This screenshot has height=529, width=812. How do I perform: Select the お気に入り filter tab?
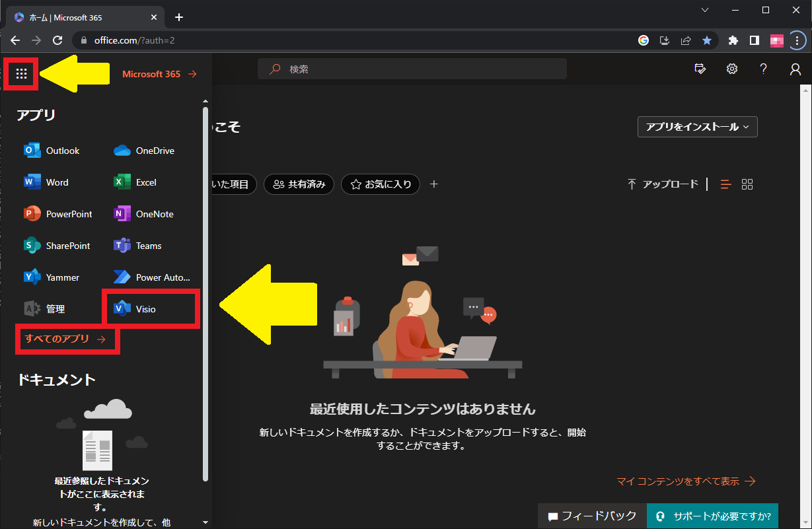click(x=381, y=184)
